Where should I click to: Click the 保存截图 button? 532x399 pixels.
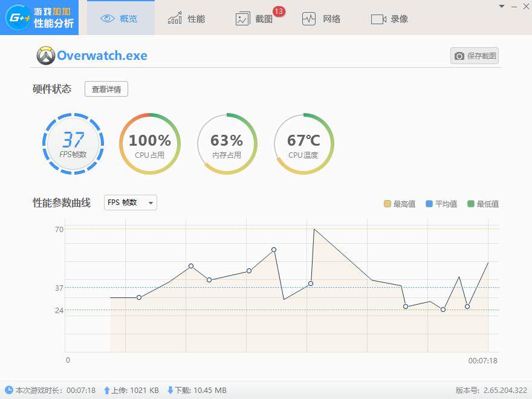475,56
